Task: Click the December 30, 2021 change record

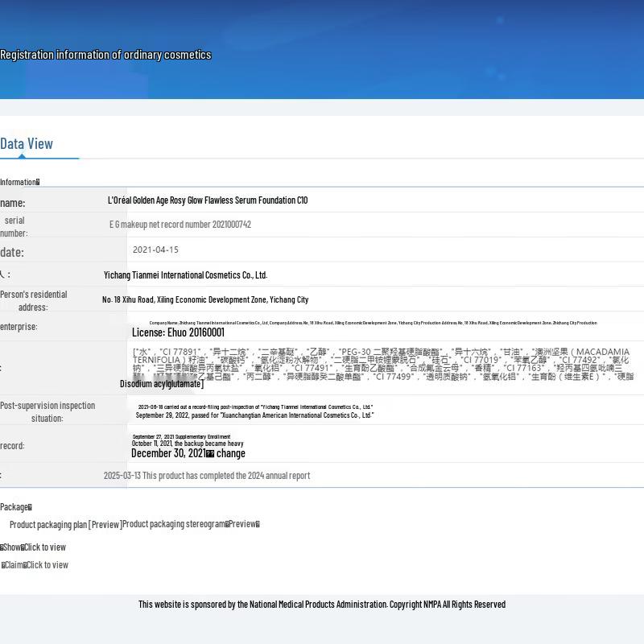Action: [188, 453]
